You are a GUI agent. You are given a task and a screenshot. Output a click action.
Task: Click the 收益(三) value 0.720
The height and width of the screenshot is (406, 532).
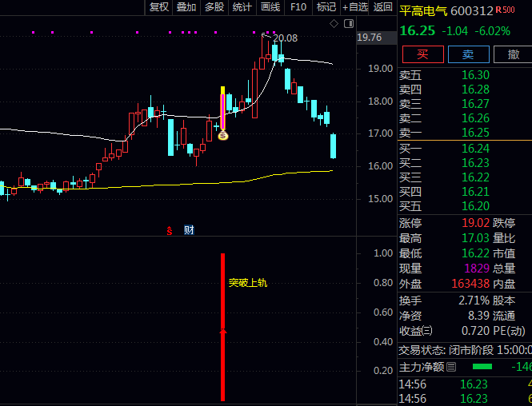(476, 330)
